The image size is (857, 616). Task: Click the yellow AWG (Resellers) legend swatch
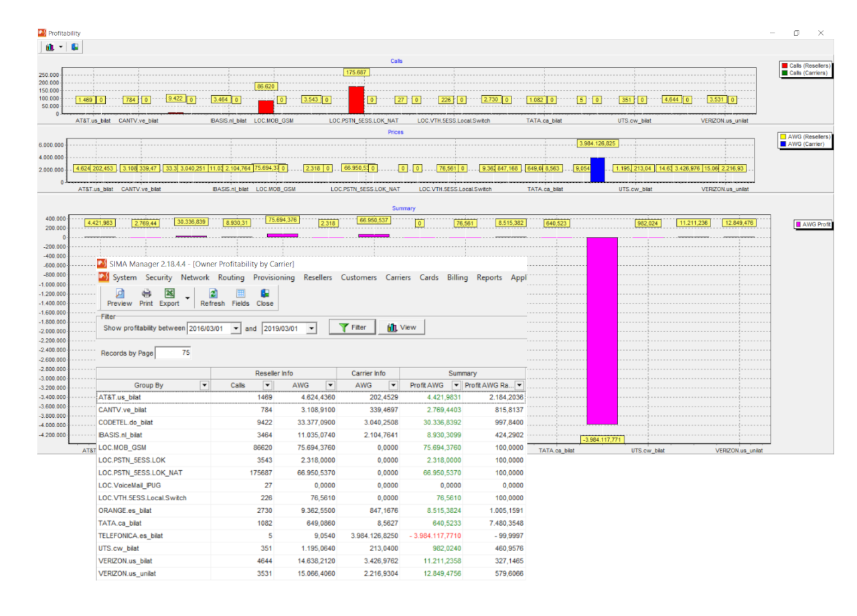[785, 137]
